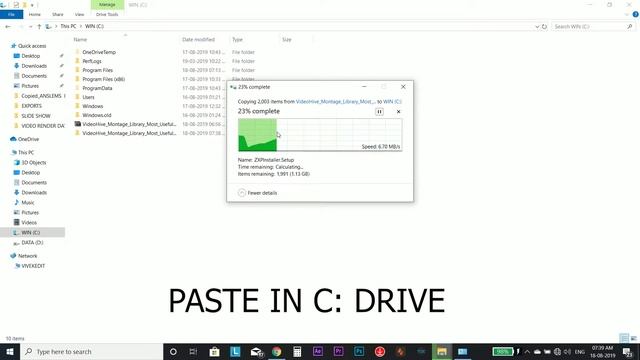This screenshot has height=360, width=640.
Task: Click WIN (C:) in the address breadcrumb
Action: click(94, 26)
